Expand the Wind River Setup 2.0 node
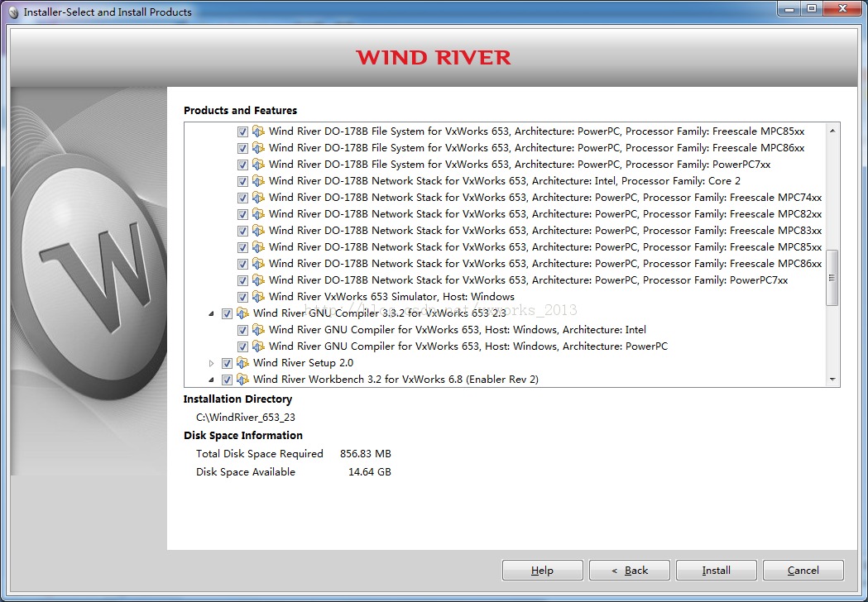The height and width of the screenshot is (602, 868). click(x=212, y=364)
